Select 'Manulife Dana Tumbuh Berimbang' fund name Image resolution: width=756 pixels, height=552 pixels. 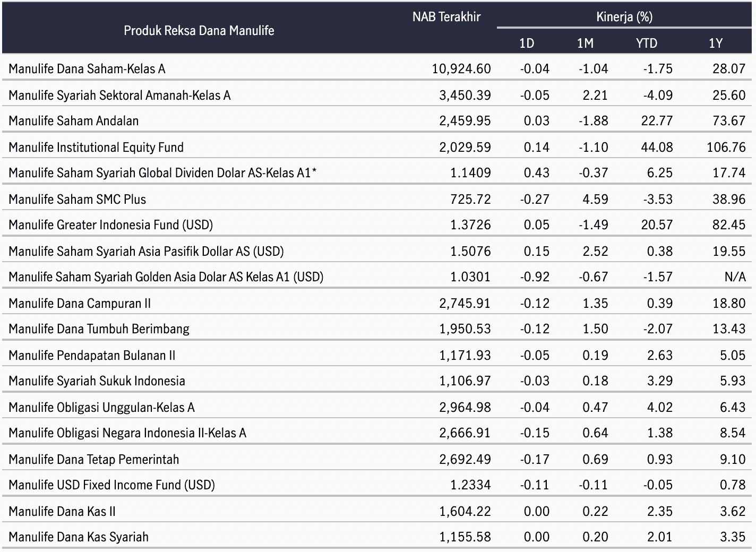tap(99, 329)
